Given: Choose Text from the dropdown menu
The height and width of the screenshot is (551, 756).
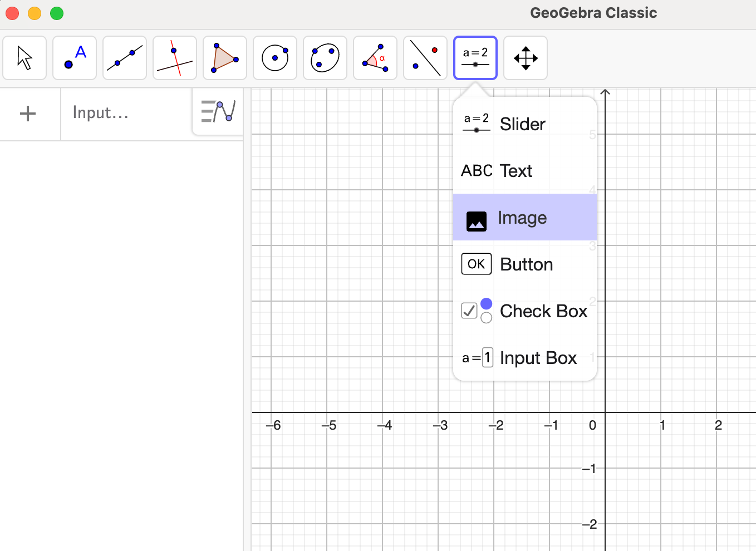Looking at the screenshot, I should point(525,170).
